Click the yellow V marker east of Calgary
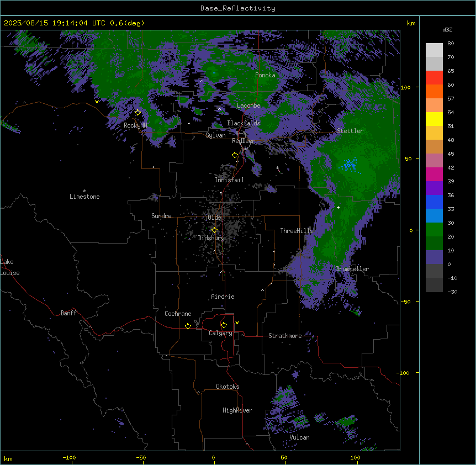Image resolution: width=476 pixels, height=465 pixels. [237, 323]
